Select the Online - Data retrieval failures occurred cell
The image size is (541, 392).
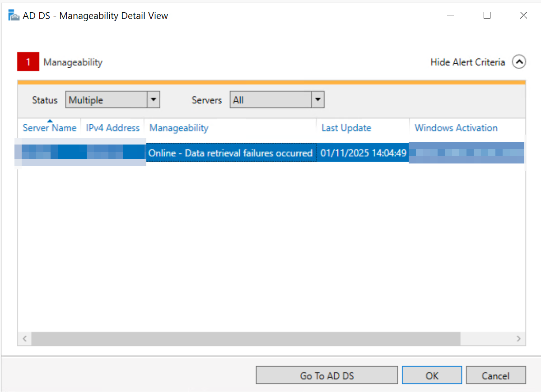[231, 153]
